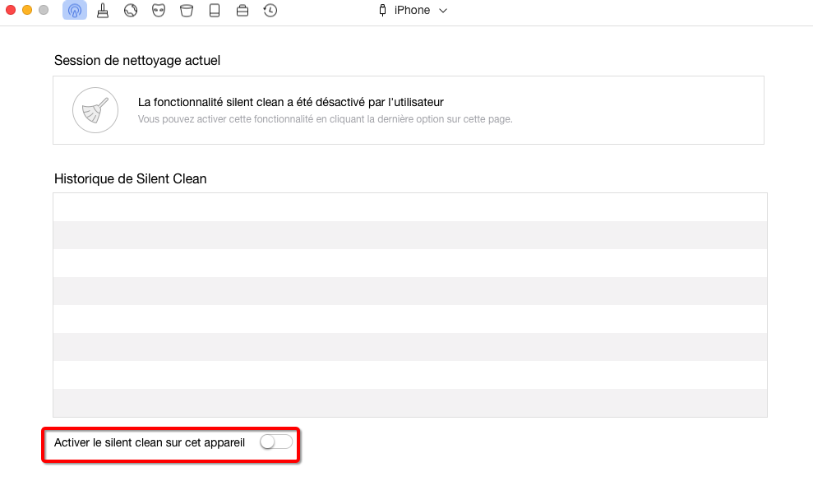Click 'La fonctionnalité silent clean a été désactivé' message
This screenshot has height=504, width=813.
click(291, 102)
